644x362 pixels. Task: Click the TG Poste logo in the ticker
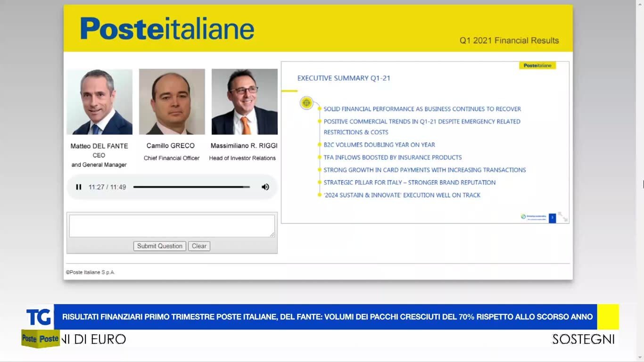point(40,326)
